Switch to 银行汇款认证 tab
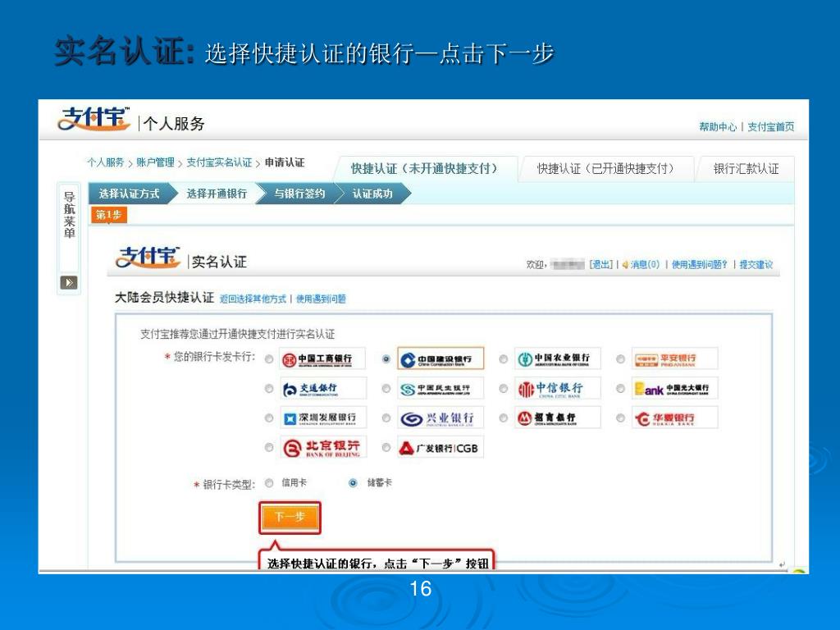 746,169
